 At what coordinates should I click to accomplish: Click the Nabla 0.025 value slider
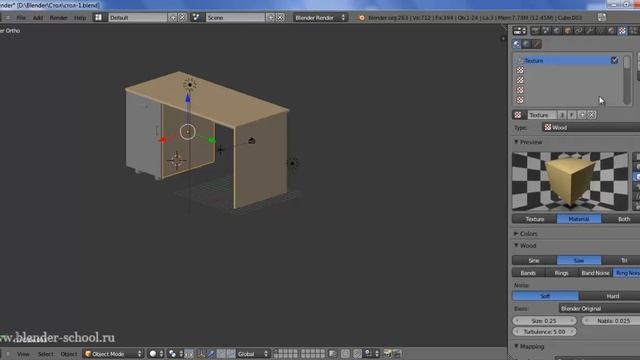coord(611,321)
